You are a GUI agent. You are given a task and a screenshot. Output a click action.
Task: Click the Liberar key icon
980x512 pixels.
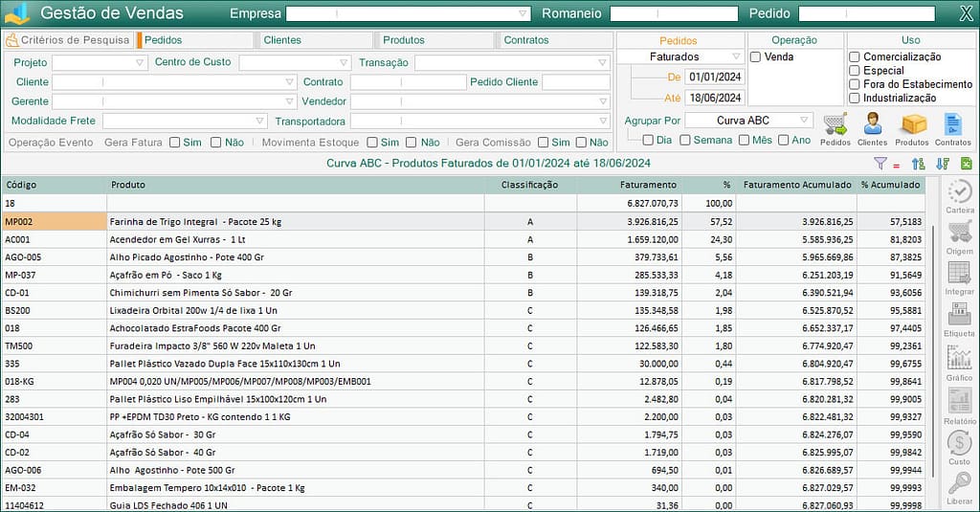pos(959,483)
